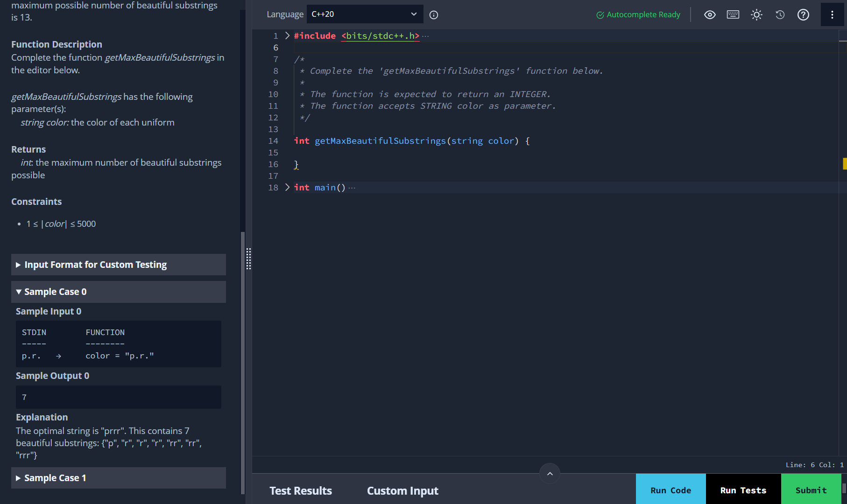Image resolution: width=847 pixels, height=504 pixels.
Task: Click the panel divider resize handle
Action: point(249,259)
